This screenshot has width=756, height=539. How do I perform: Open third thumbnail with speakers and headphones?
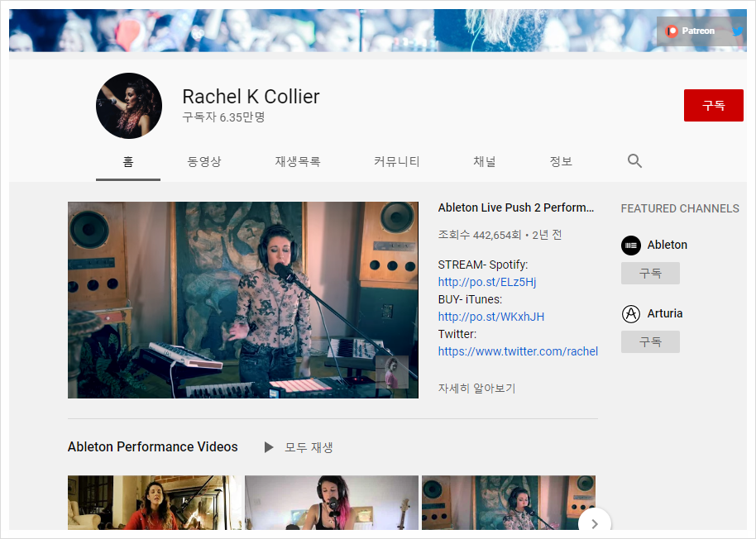pos(508,503)
